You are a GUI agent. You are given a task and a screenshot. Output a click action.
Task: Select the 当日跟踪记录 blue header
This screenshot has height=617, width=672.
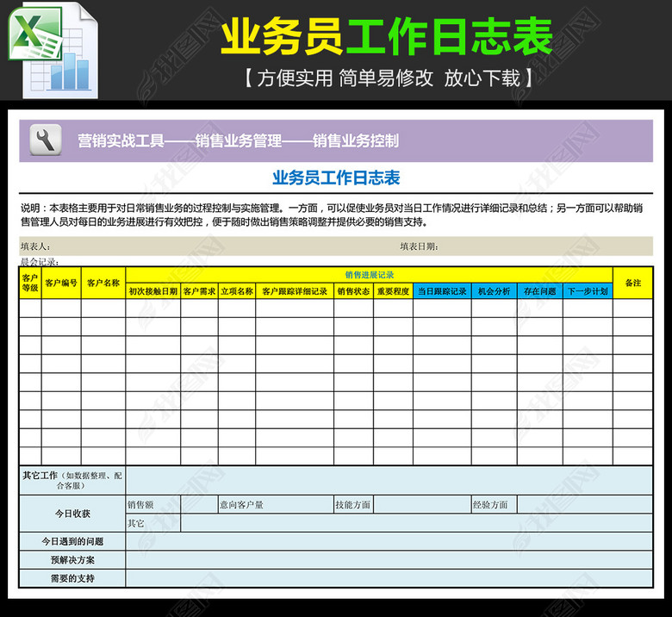tap(442, 291)
